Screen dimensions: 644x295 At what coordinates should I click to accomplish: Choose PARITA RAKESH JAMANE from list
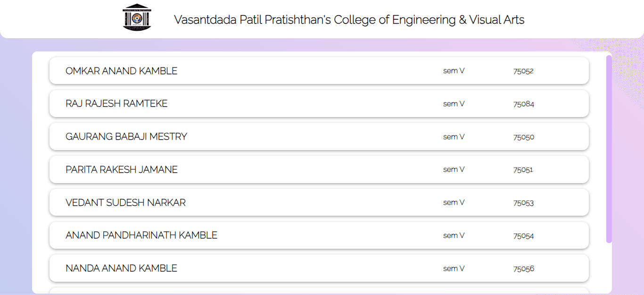[x=122, y=170]
